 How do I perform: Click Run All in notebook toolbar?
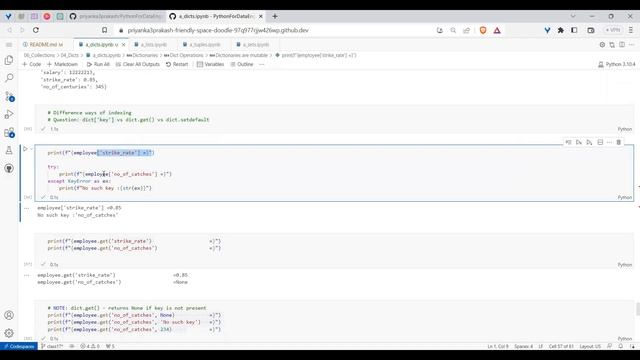coord(98,64)
